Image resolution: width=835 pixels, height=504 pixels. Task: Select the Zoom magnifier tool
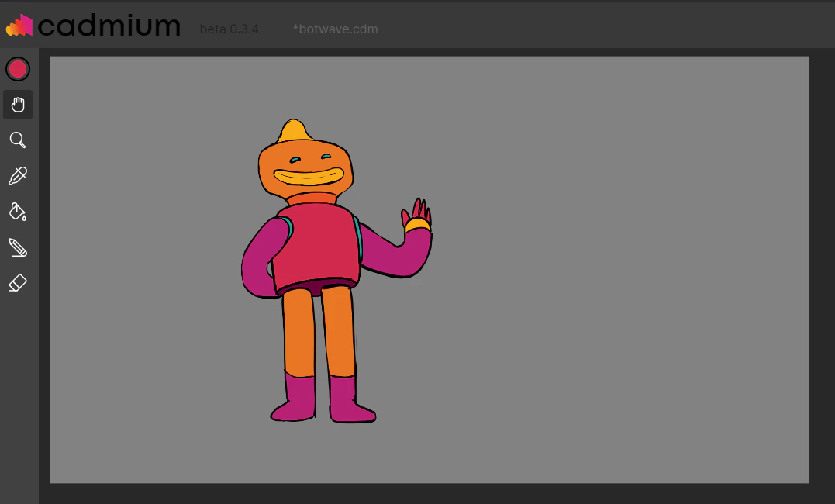[x=18, y=140]
